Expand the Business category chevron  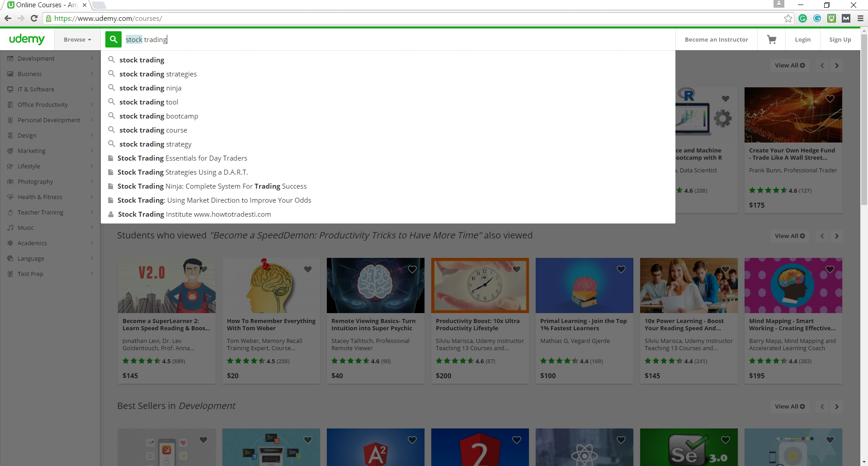(x=92, y=74)
